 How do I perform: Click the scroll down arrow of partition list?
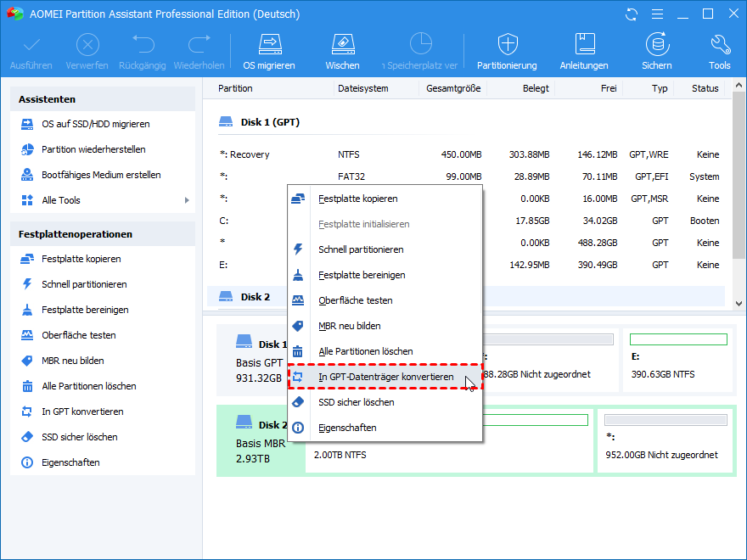coord(739,304)
